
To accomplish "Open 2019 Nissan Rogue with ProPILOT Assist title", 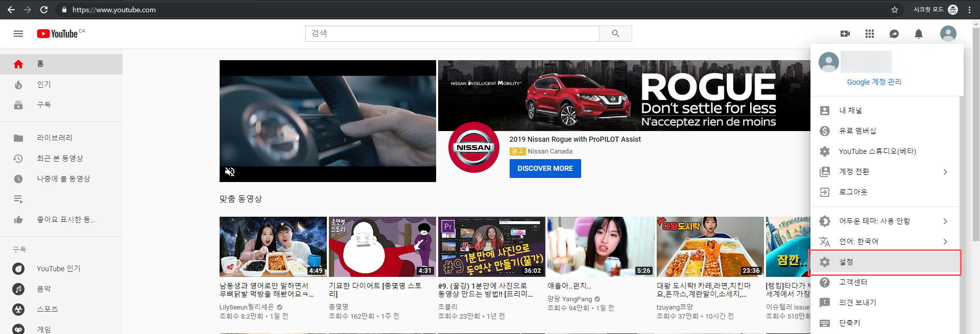I will coord(575,139).
